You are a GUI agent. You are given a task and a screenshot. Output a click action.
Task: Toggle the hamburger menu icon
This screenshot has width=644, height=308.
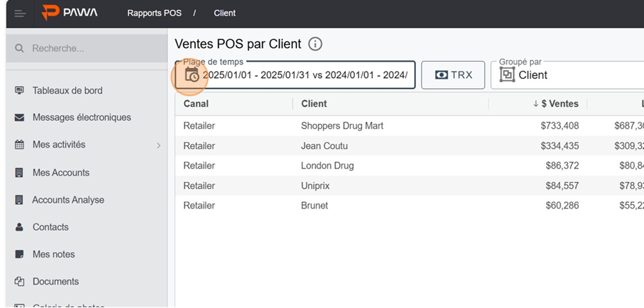pos(20,14)
